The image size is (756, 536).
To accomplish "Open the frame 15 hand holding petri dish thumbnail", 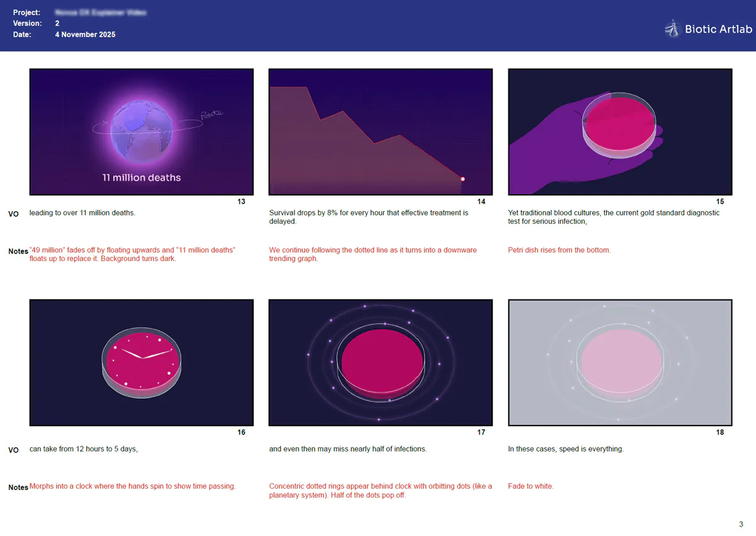I will coord(620,132).
